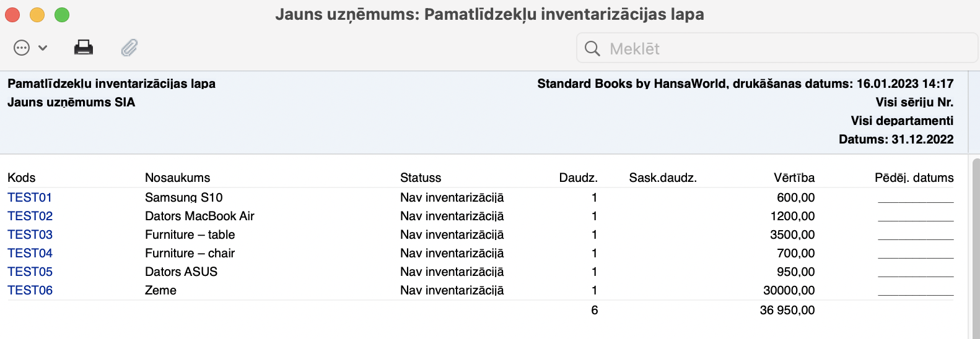Open asset link TEST04
The image size is (980, 339).
click(30, 253)
